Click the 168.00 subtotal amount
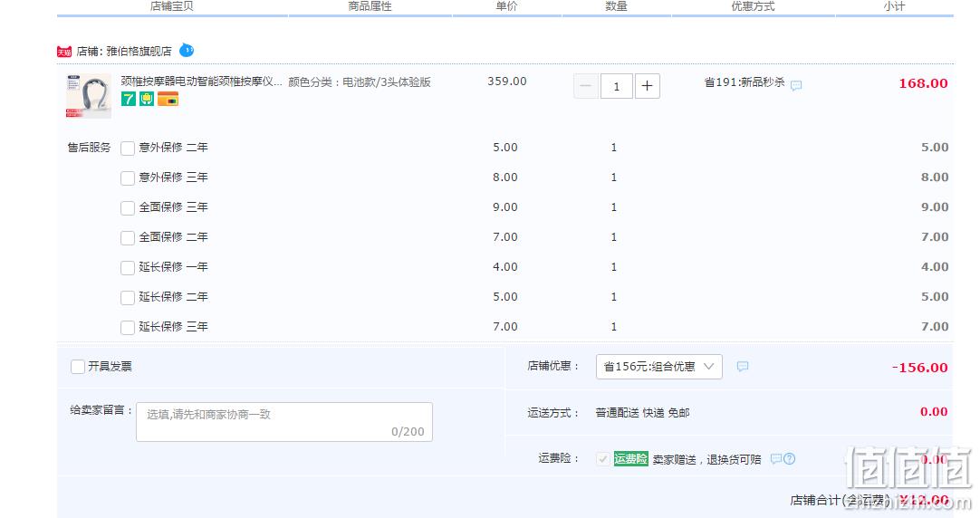 pos(923,83)
